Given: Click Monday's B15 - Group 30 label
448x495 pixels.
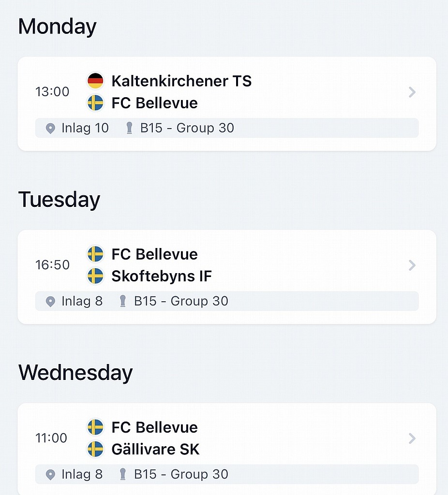Looking at the screenshot, I should point(187,128).
